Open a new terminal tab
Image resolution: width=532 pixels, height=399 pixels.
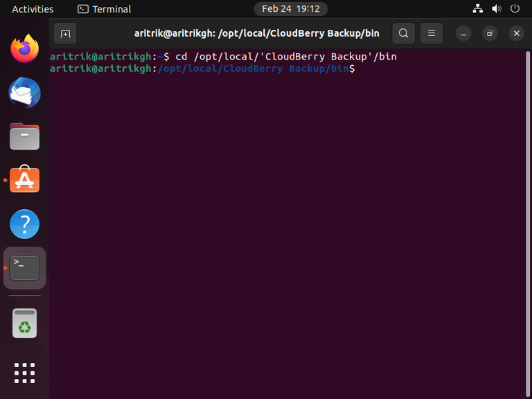(x=65, y=33)
